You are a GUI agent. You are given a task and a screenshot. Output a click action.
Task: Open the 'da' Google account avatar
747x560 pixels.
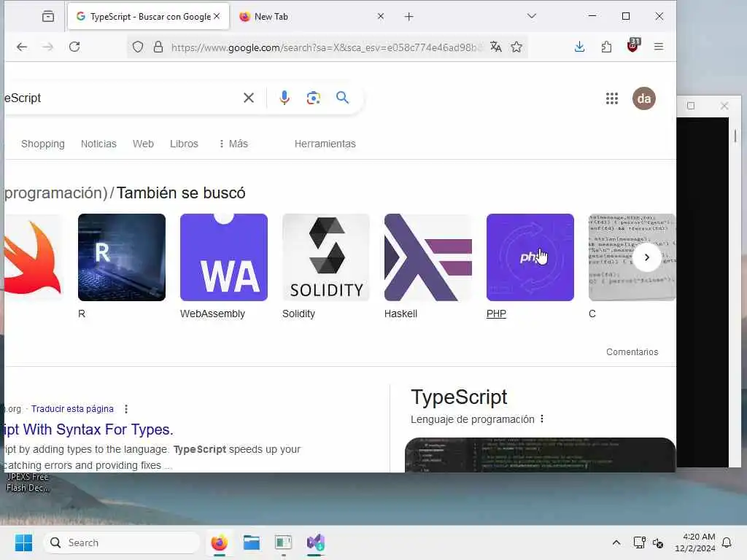click(x=644, y=98)
